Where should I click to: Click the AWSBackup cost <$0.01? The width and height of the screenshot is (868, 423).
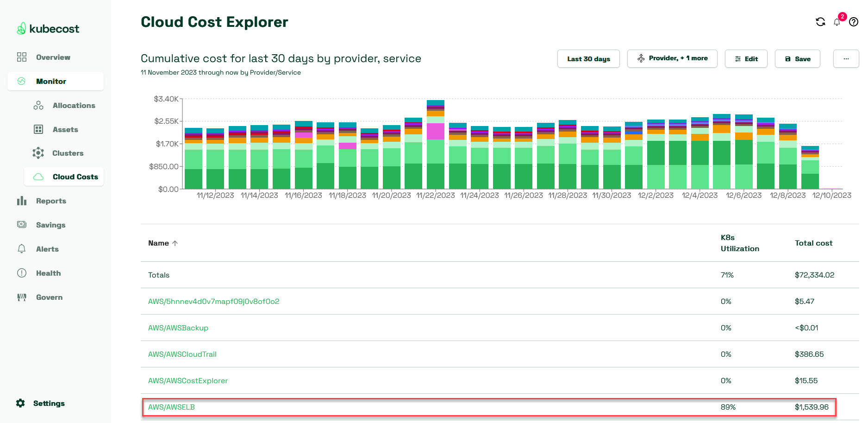(806, 328)
